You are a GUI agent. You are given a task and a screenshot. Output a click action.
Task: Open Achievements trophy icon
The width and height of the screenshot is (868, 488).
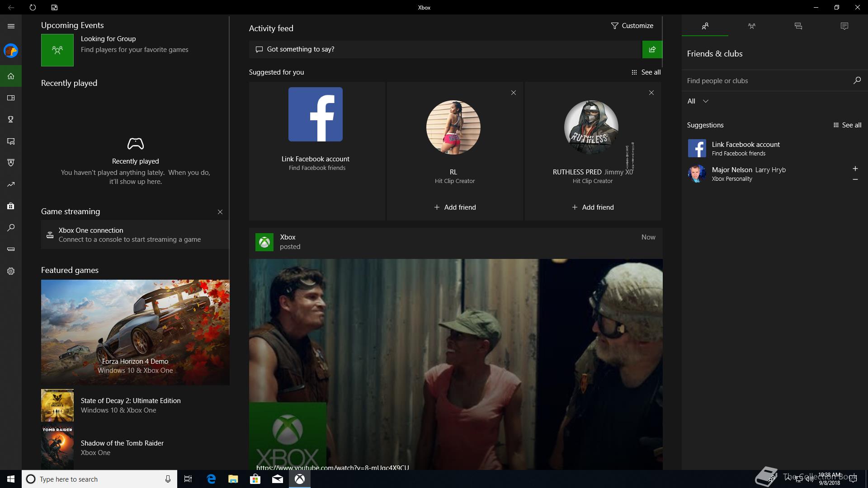[x=11, y=119]
